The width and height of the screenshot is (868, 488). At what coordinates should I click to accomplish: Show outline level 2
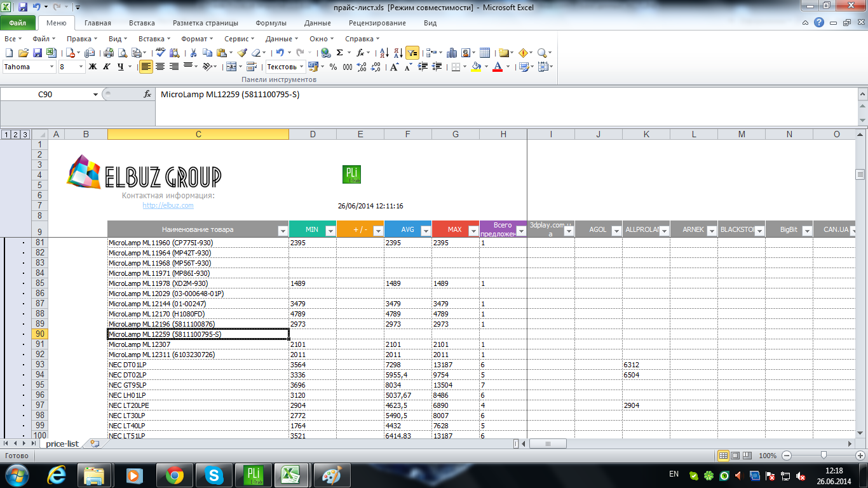click(x=15, y=134)
